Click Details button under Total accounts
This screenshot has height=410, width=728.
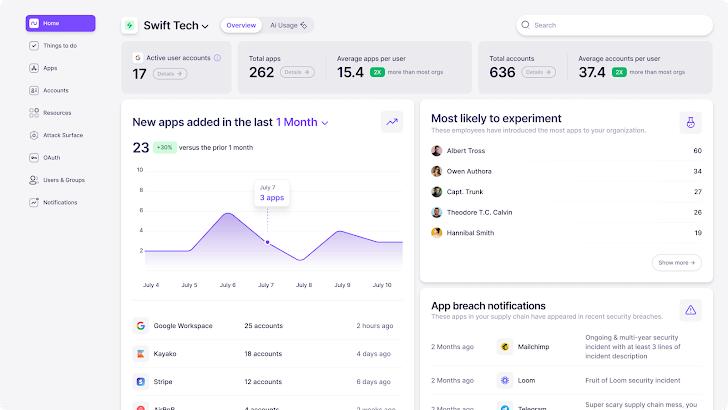coord(537,73)
